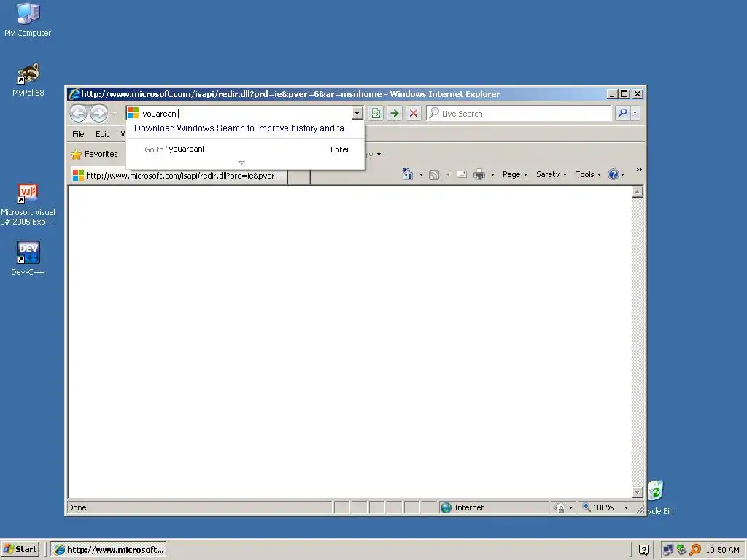
Task: Click the orange magnifier tray icon
Action: [695, 550]
